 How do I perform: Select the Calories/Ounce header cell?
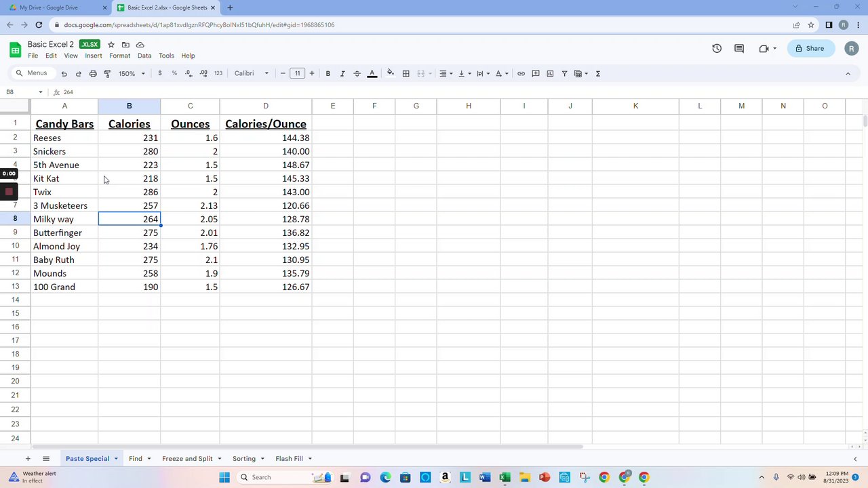pyautogui.click(x=266, y=124)
